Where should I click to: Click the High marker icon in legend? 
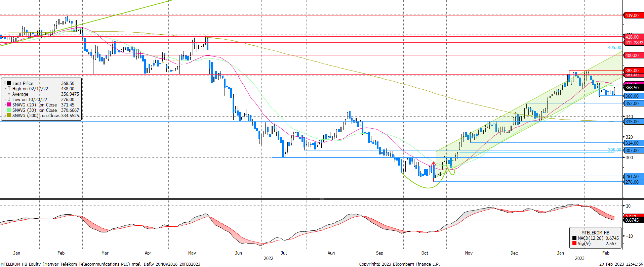coord(9,89)
